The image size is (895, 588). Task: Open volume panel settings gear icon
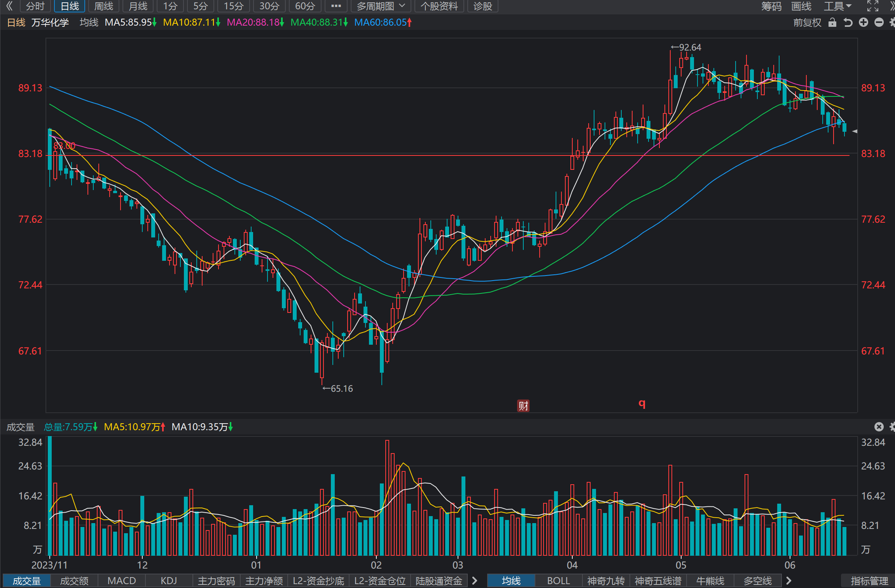pos(892,427)
